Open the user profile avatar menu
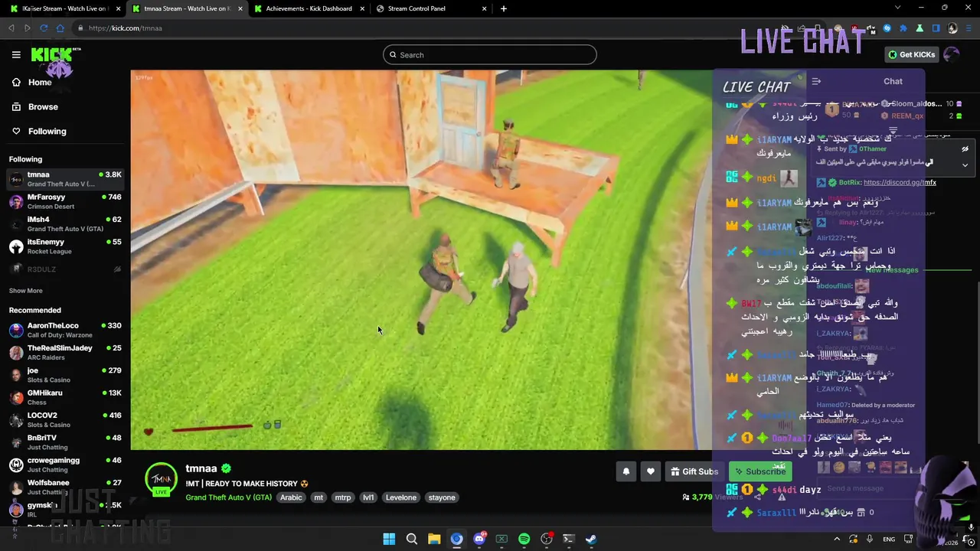This screenshot has width=980, height=551. [952, 54]
